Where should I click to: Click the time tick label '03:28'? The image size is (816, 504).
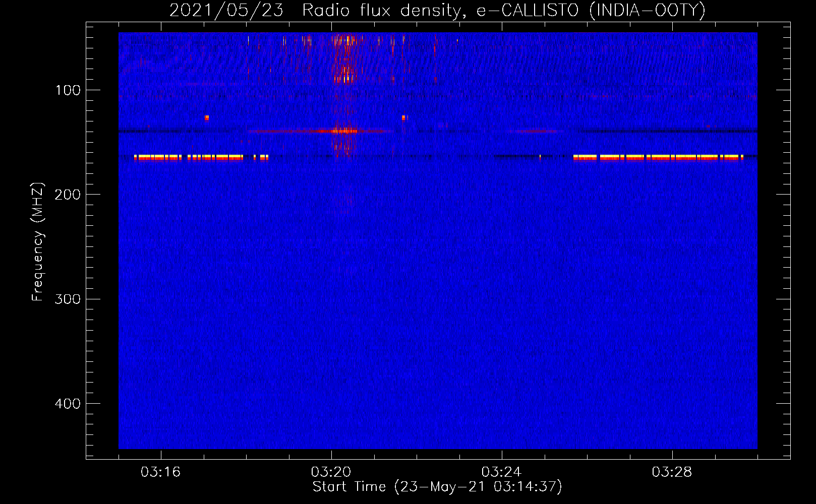672,472
